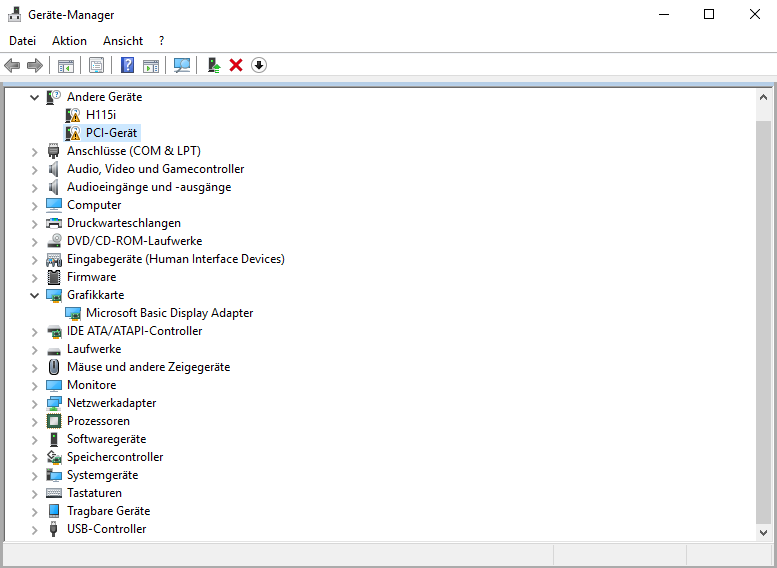Close the Geräte-Manager window
777x568 pixels.
pos(755,14)
